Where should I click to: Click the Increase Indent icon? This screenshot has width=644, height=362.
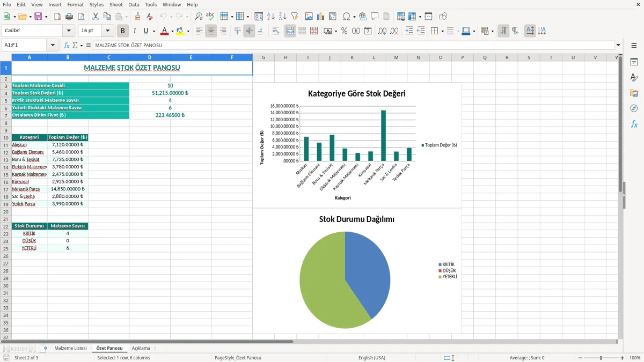coord(409,31)
